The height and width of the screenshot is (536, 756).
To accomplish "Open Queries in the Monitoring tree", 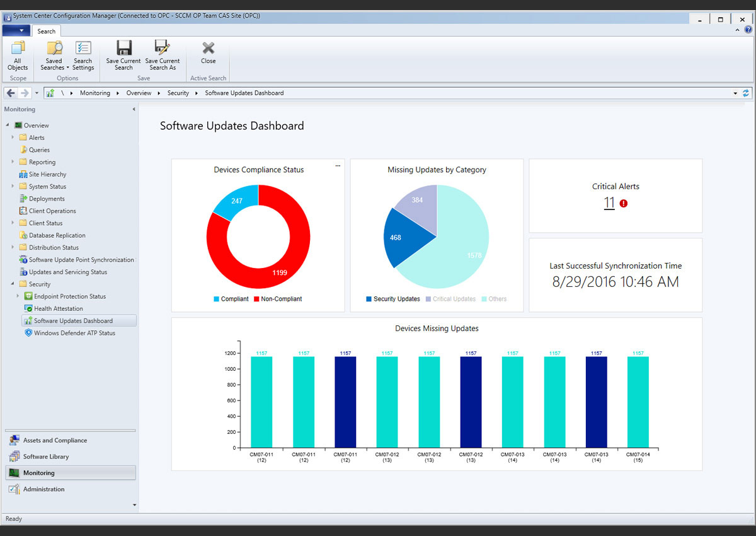I will pos(39,150).
